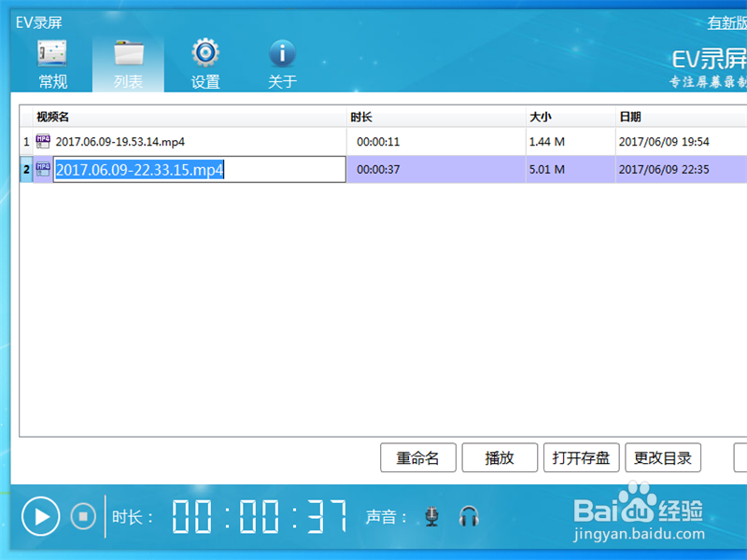Screen dimensions: 747x560
Task: Click row number 2
Action: point(26,170)
